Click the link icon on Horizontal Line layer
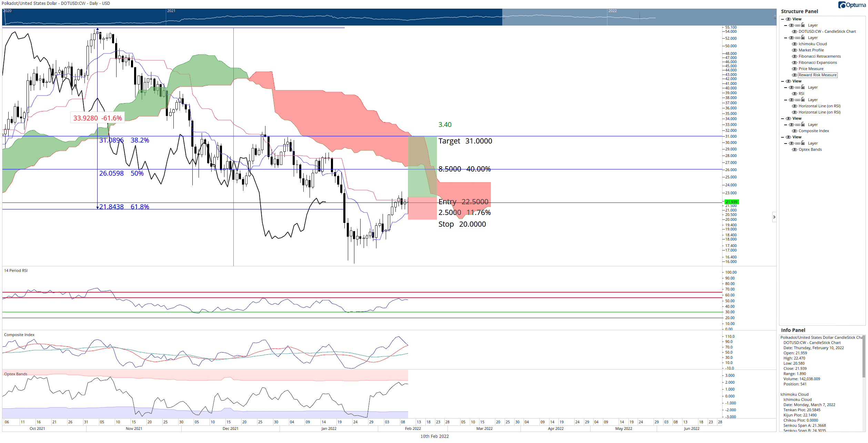The image size is (868, 443). pos(798,100)
